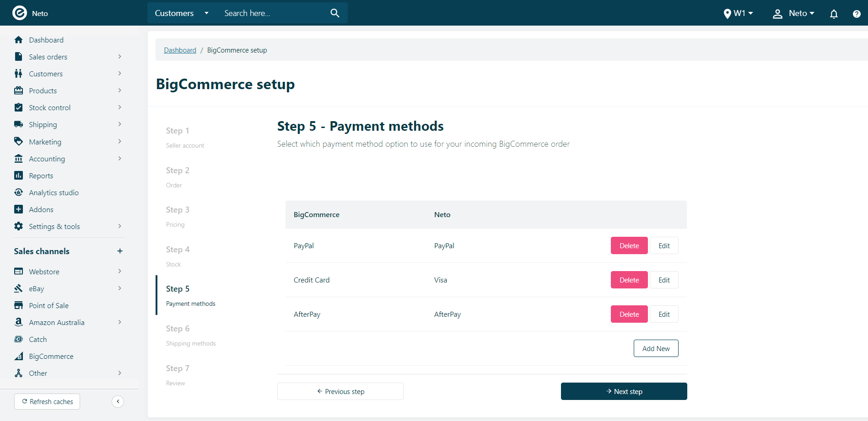The width and height of the screenshot is (868, 421).
Task: Click the Marketing tag icon
Action: click(19, 141)
